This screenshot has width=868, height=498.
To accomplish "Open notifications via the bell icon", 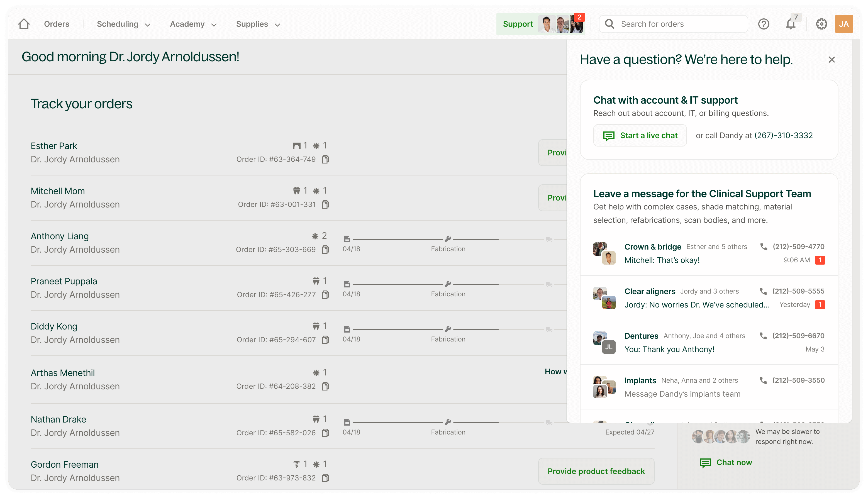I will [790, 24].
